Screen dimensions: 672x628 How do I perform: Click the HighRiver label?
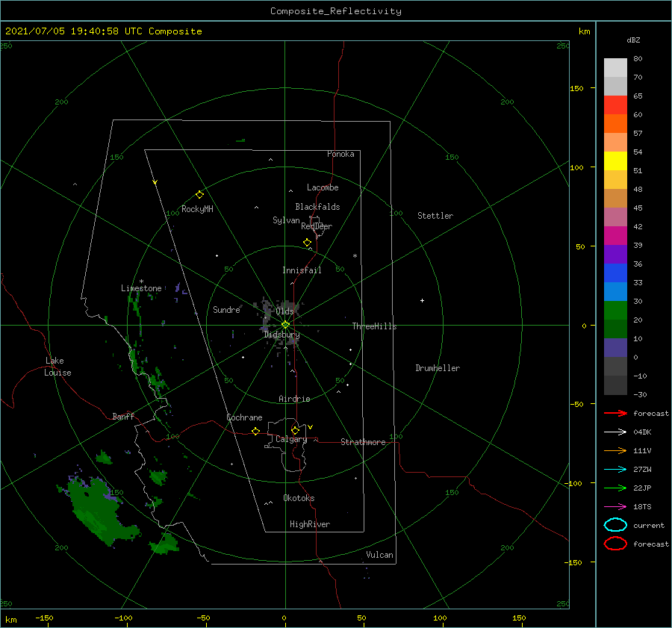(x=310, y=524)
